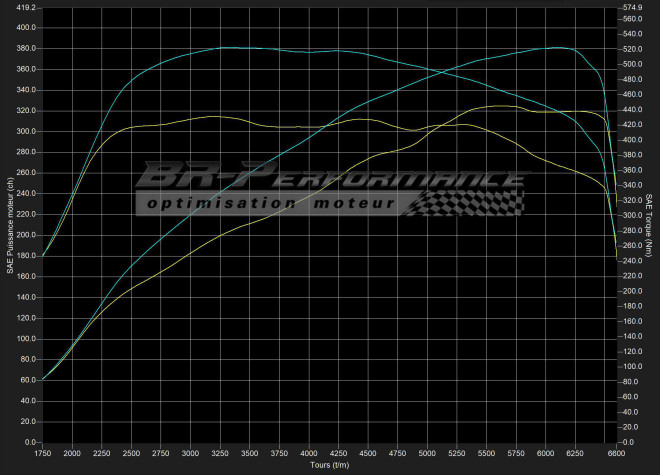Click the BR-Performance watermark logo
Viewport: 660px width, 475px height.
[330, 178]
